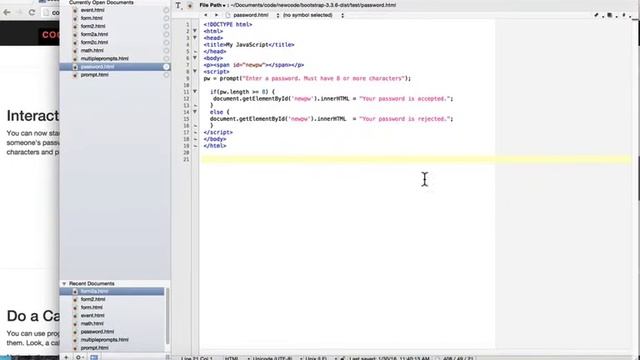This screenshot has width=640, height=360.
Task: Select password.html in open documents
Action: (x=97, y=67)
